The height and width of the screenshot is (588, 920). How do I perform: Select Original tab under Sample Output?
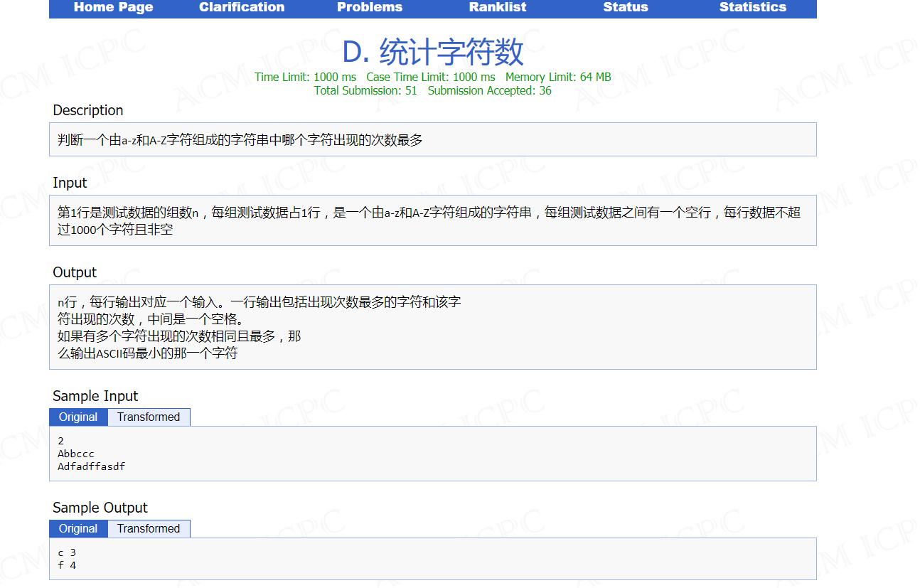pyautogui.click(x=78, y=529)
